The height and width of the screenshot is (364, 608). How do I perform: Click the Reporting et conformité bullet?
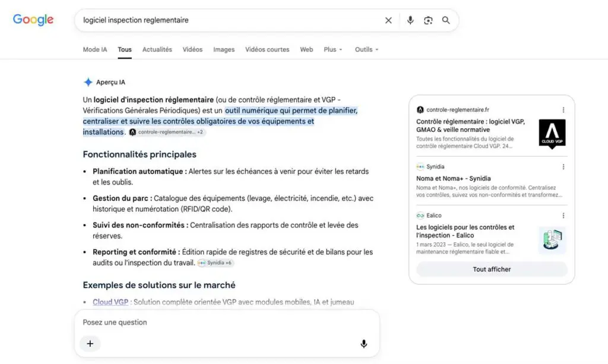tap(233, 257)
